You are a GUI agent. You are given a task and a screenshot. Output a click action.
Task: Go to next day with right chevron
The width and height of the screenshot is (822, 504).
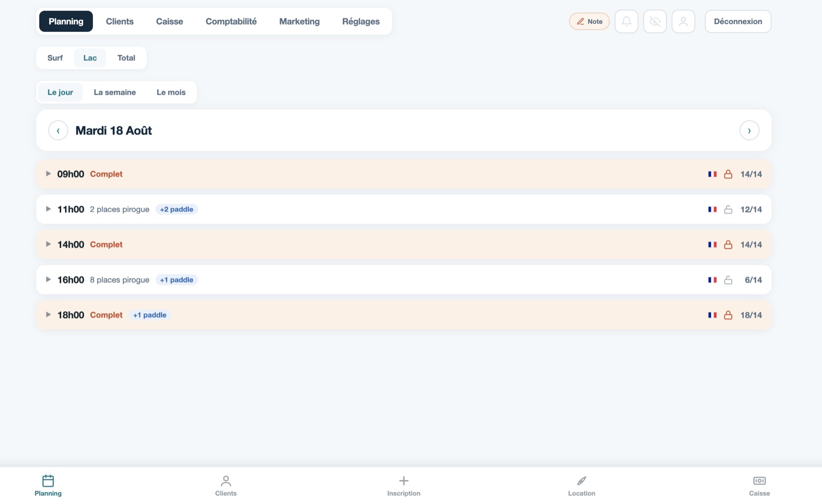point(749,130)
